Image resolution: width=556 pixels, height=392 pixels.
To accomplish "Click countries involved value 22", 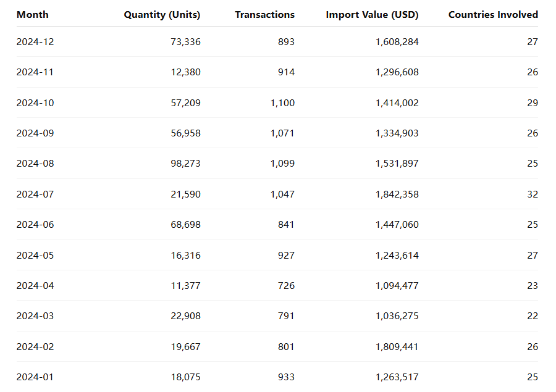I will [533, 316].
